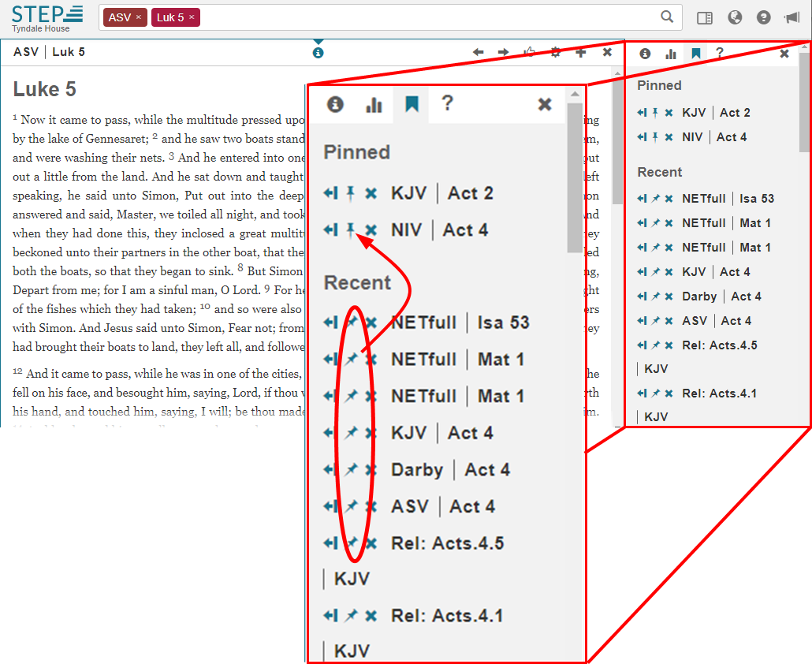Open the Darby Act 4 recent passage

pyautogui.click(x=452, y=469)
